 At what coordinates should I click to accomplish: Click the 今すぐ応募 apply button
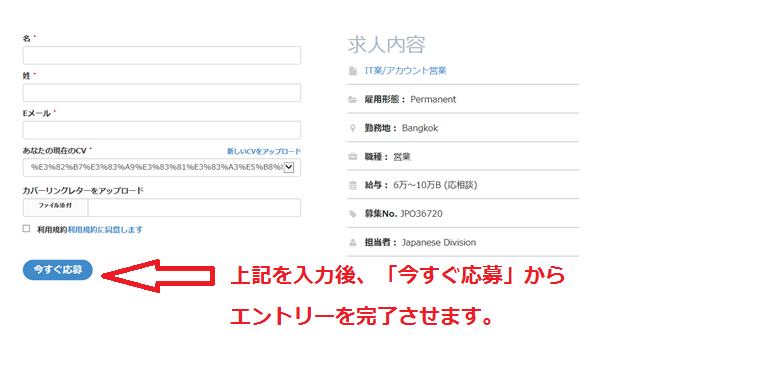tap(58, 270)
